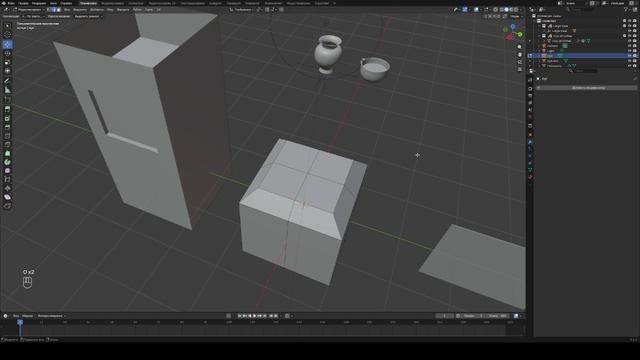Image resolution: width=640 pixels, height=360 pixels.
Task: Click the timeline playhead at frame 1
Action: click(x=20, y=322)
